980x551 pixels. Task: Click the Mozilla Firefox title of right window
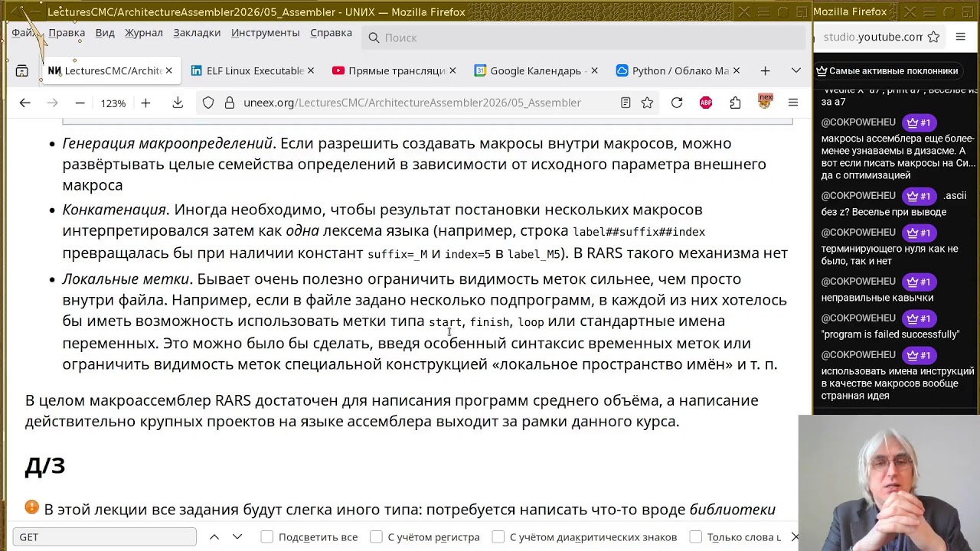click(850, 11)
